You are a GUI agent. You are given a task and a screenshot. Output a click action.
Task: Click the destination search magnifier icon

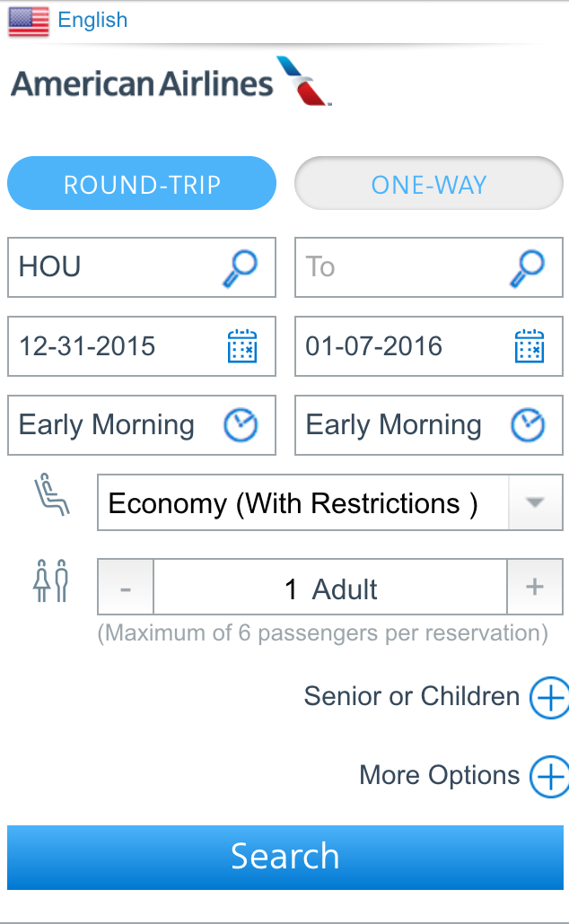[x=527, y=266]
